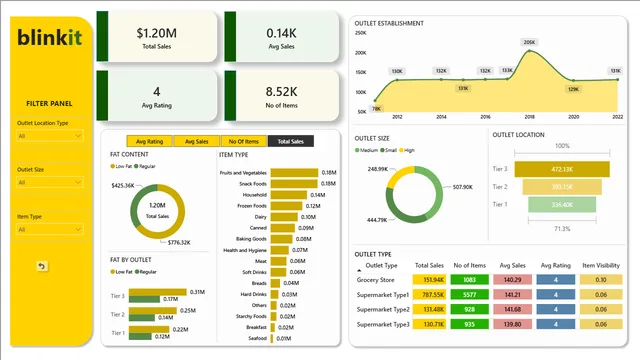Click the Total Sales column header
This screenshot has height=360, width=640.
point(429,265)
